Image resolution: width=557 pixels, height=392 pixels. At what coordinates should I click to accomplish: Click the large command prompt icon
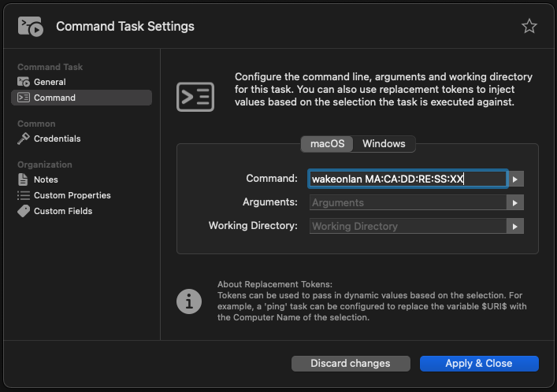194,96
